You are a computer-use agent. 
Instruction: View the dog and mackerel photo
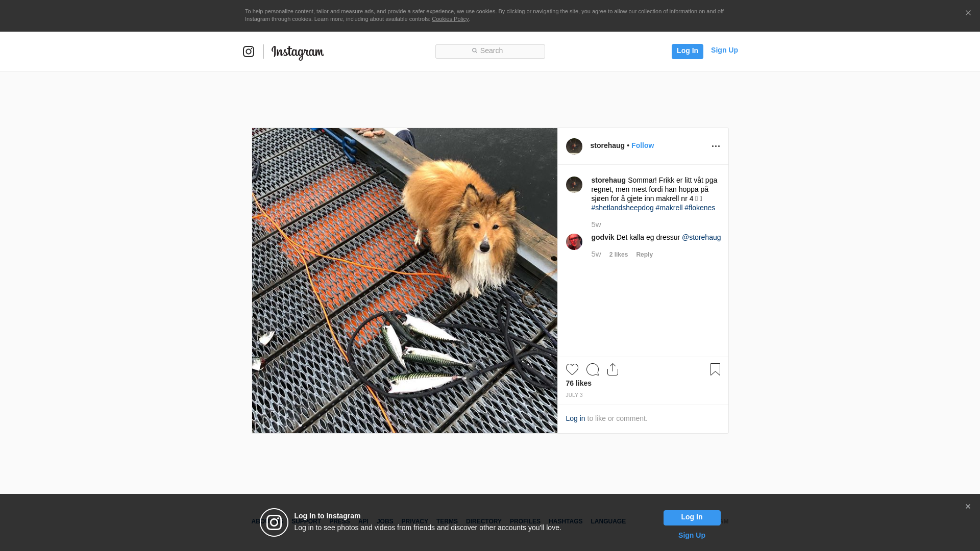click(404, 280)
